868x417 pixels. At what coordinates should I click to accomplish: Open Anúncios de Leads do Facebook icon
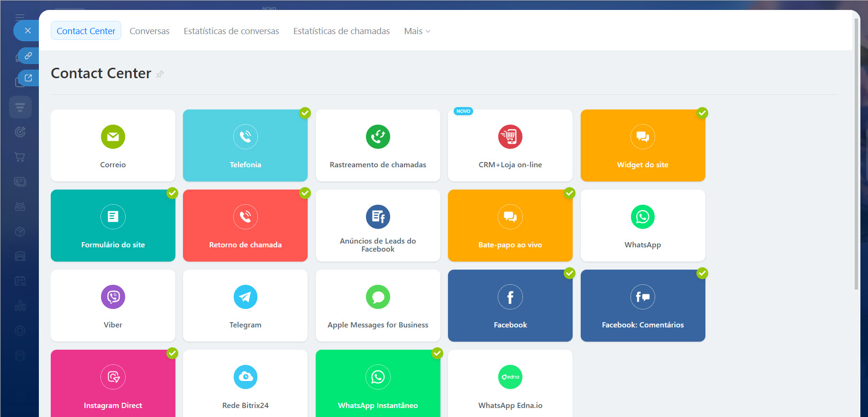(378, 217)
